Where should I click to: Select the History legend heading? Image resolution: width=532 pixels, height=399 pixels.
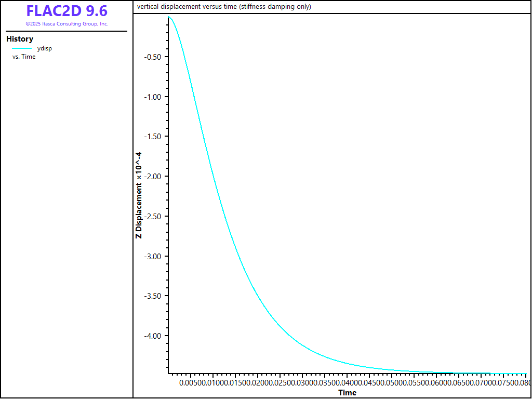tap(20, 39)
